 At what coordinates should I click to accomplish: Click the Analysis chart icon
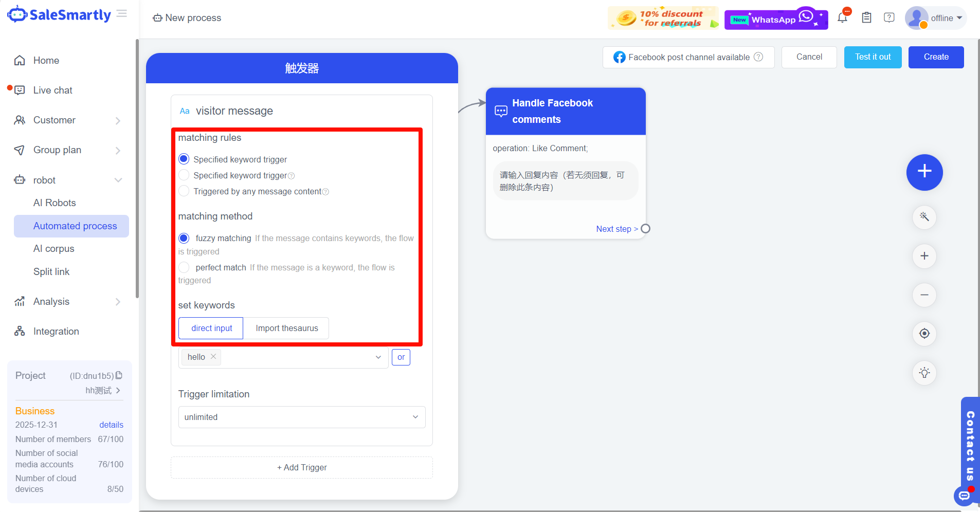[20, 302]
